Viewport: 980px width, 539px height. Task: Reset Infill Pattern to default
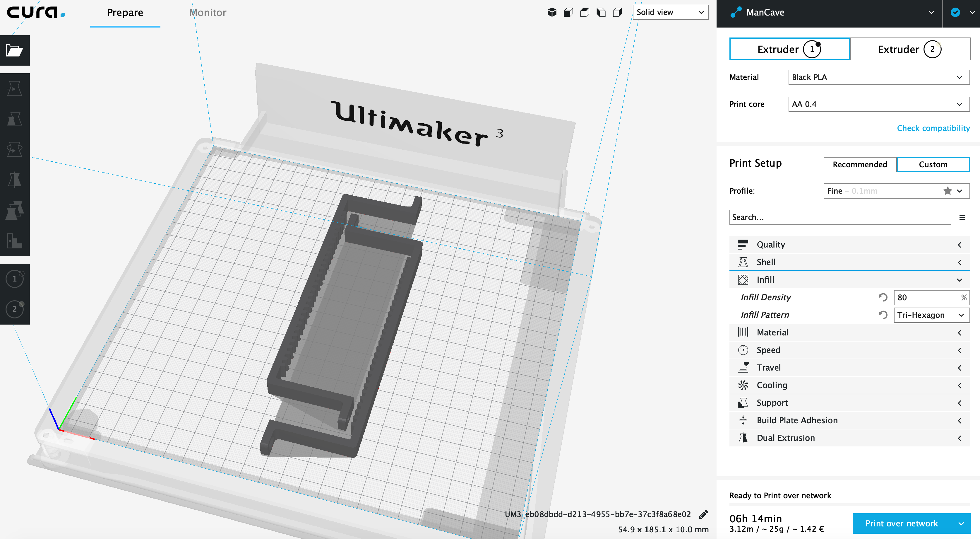coord(883,315)
